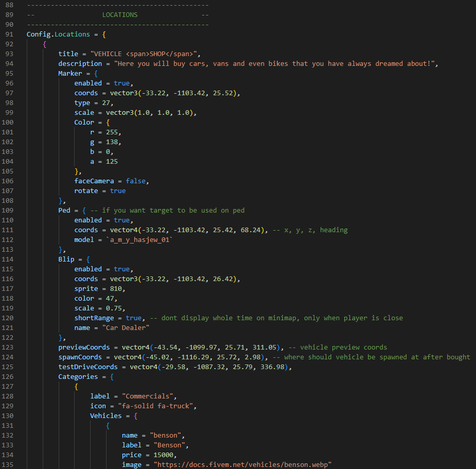Viewport: 476px width, 469px height.
Task: Click the a_m_y_hasjew_01 model string
Action: click(139, 240)
